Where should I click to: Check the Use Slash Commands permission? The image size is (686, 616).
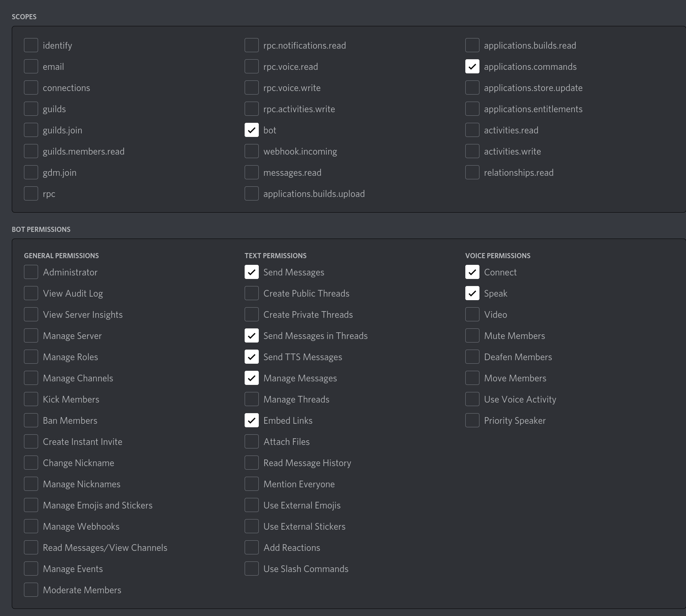click(252, 569)
